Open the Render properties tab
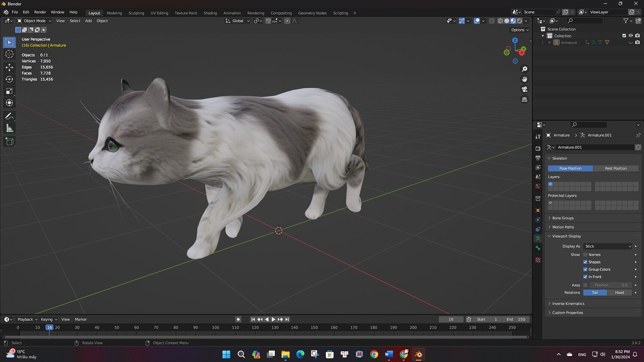 [x=538, y=148]
